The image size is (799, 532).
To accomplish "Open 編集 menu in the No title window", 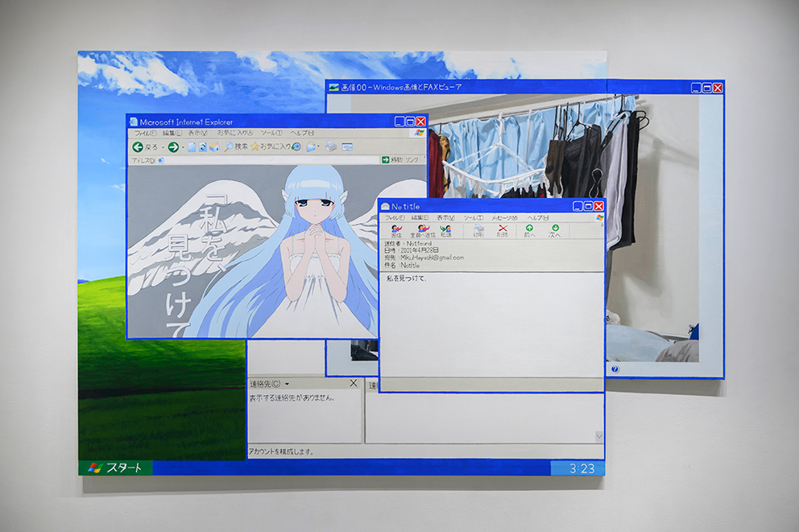I will (x=420, y=218).
